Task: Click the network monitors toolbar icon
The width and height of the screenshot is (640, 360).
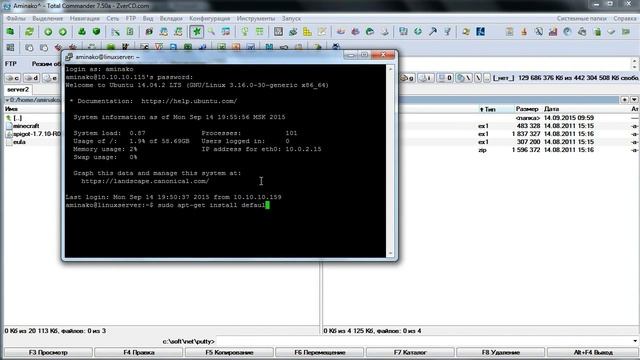Action: click(x=403, y=32)
